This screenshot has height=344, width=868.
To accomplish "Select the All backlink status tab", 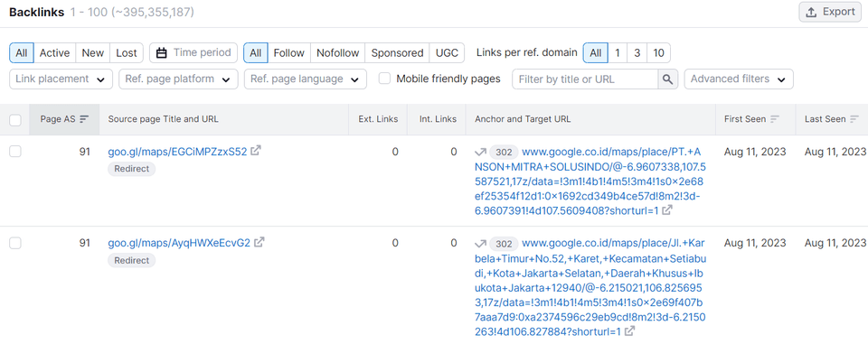I will (x=22, y=53).
